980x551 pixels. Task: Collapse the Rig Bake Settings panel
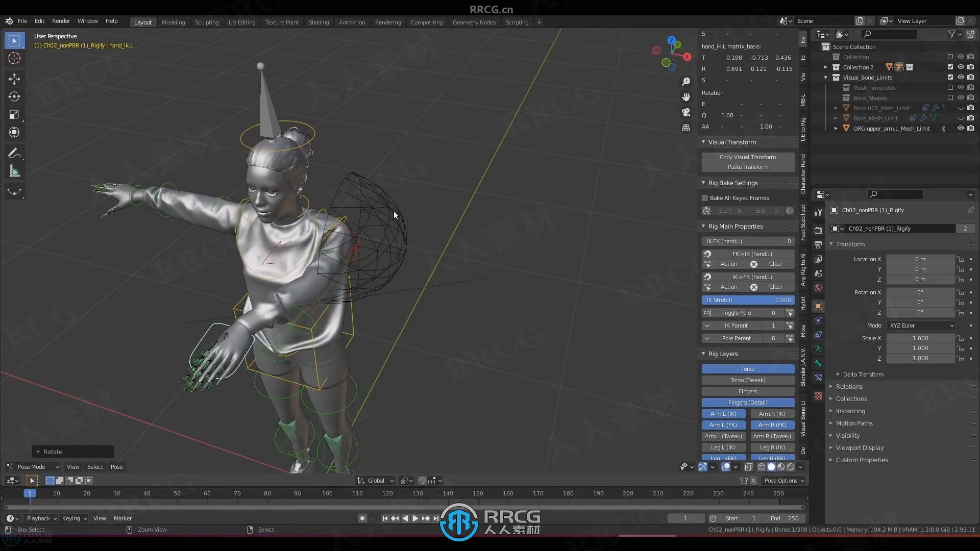(703, 183)
